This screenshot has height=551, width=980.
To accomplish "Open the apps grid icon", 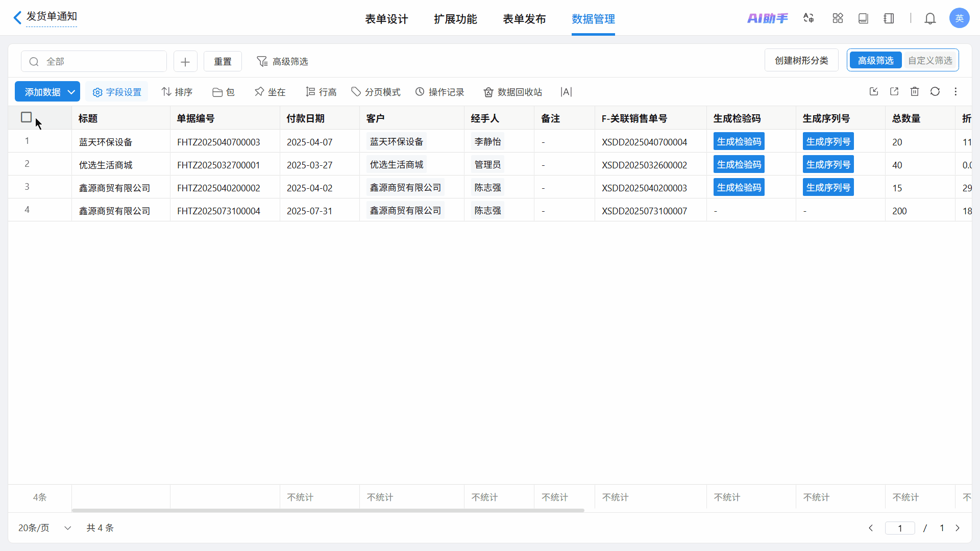I will [838, 18].
